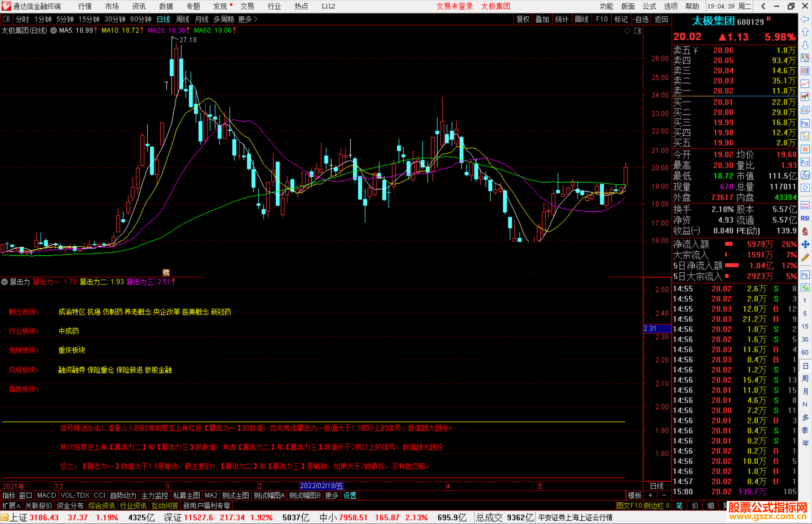Open the 行情 menu

tap(85, 6)
